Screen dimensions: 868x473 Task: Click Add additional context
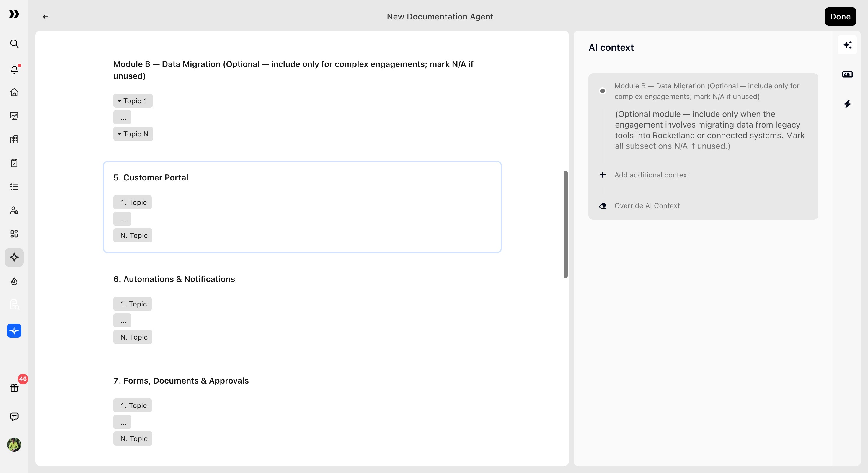coord(651,175)
